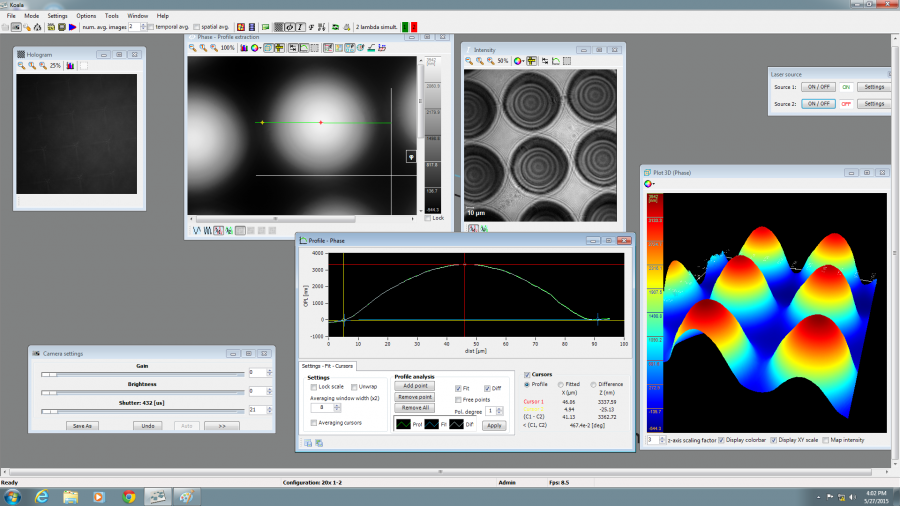Image resolution: width=900 pixels, height=506 pixels.
Task: Enable the temporal avg. checkbox
Action: (x=150, y=27)
